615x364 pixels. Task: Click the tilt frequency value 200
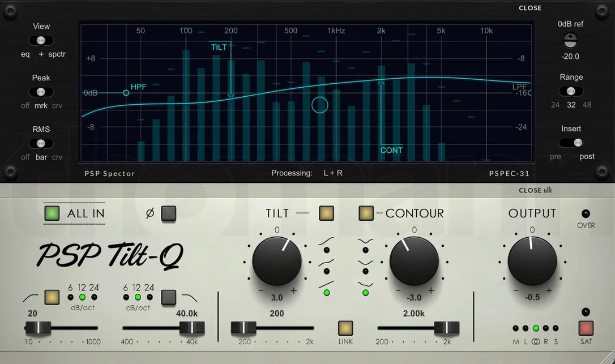tap(277, 314)
